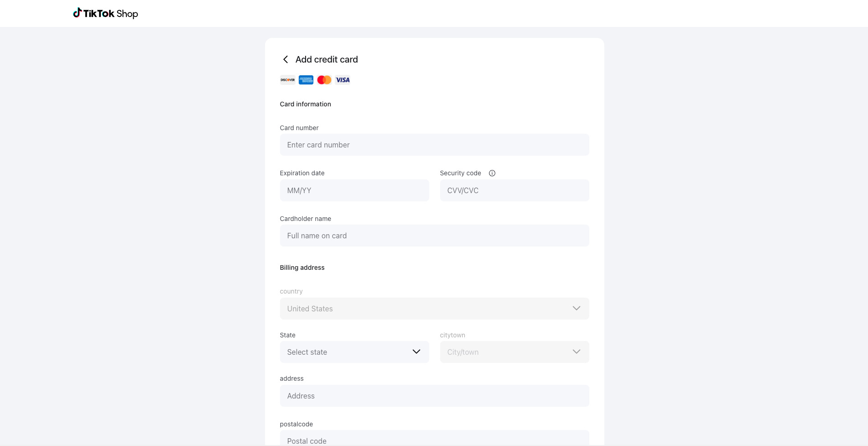Screen dimensions: 868x446
Task: Click the chevron in the State selector
Action: tap(416, 352)
